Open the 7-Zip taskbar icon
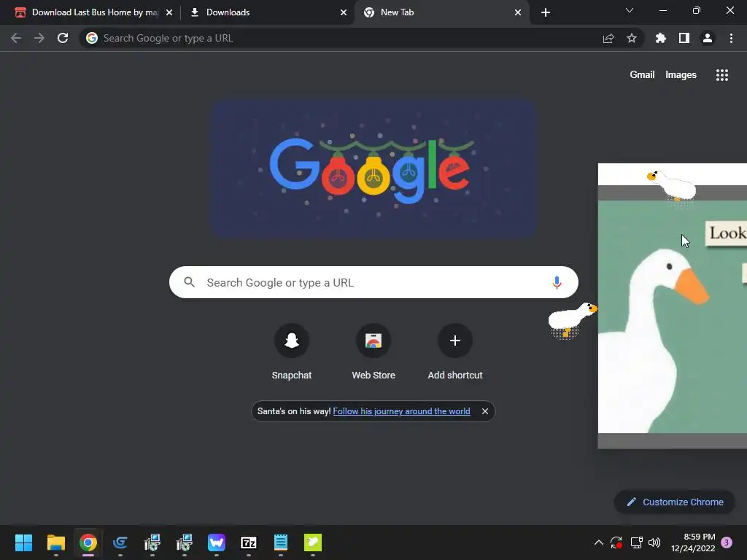Screen dimensions: 747x560 (x=249, y=542)
